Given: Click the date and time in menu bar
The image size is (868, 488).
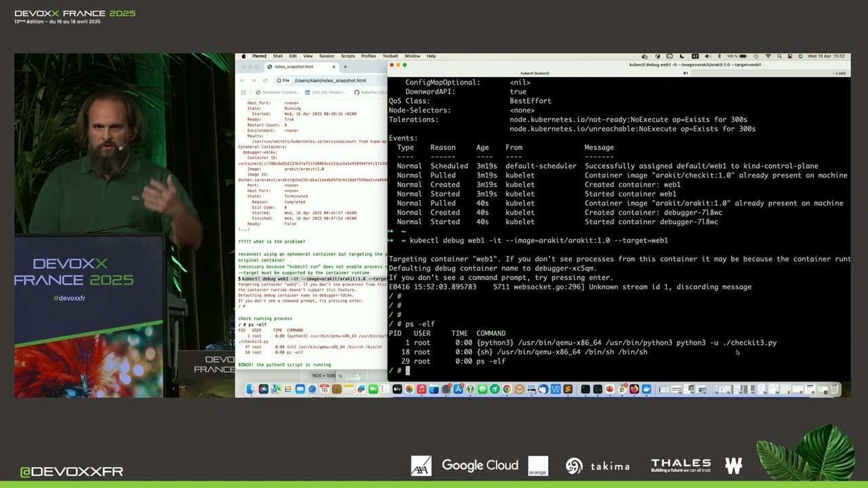Looking at the screenshot, I should [x=826, y=56].
